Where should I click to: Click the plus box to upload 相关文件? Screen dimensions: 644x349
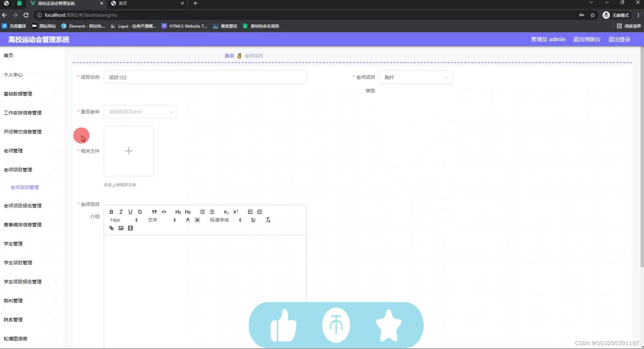(x=129, y=151)
